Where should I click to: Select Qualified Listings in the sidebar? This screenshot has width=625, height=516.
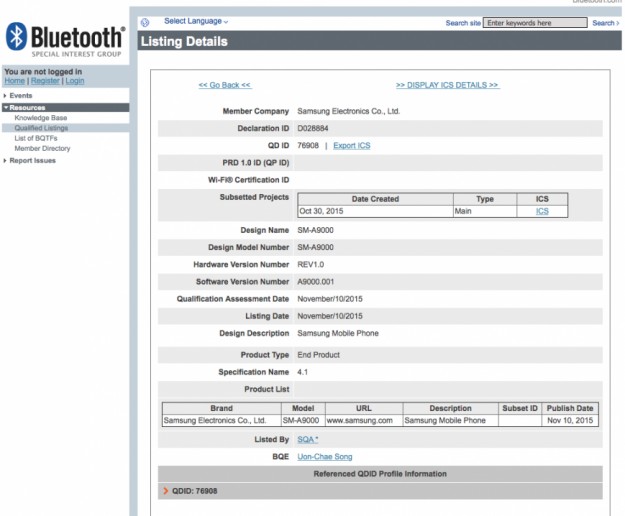(x=42, y=128)
